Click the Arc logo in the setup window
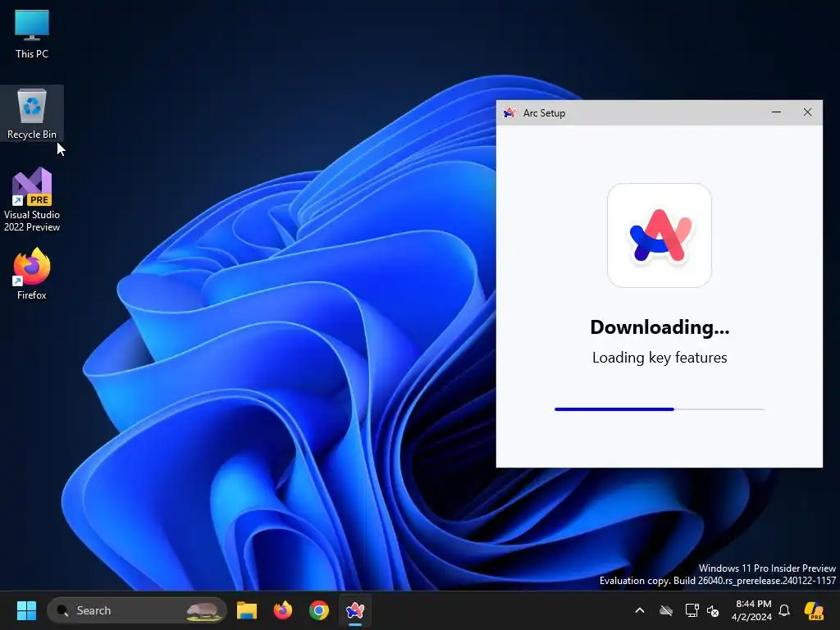This screenshot has width=840, height=630. tap(660, 235)
